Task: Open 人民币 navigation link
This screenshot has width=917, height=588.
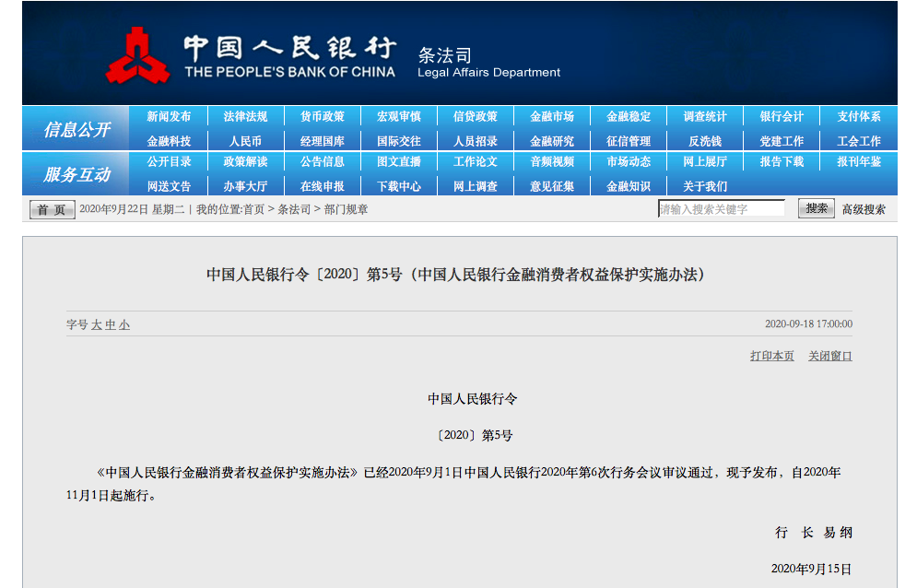Action: pos(245,141)
